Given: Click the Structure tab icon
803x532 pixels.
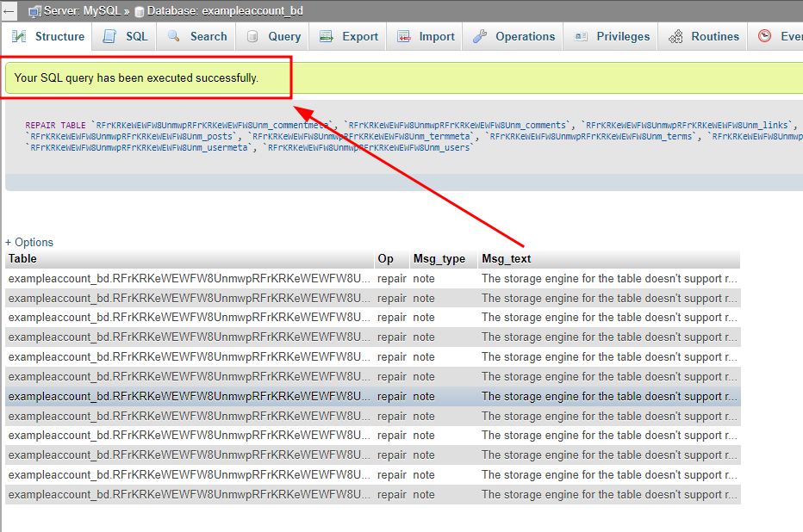Looking at the screenshot, I should [x=20, y=36].
